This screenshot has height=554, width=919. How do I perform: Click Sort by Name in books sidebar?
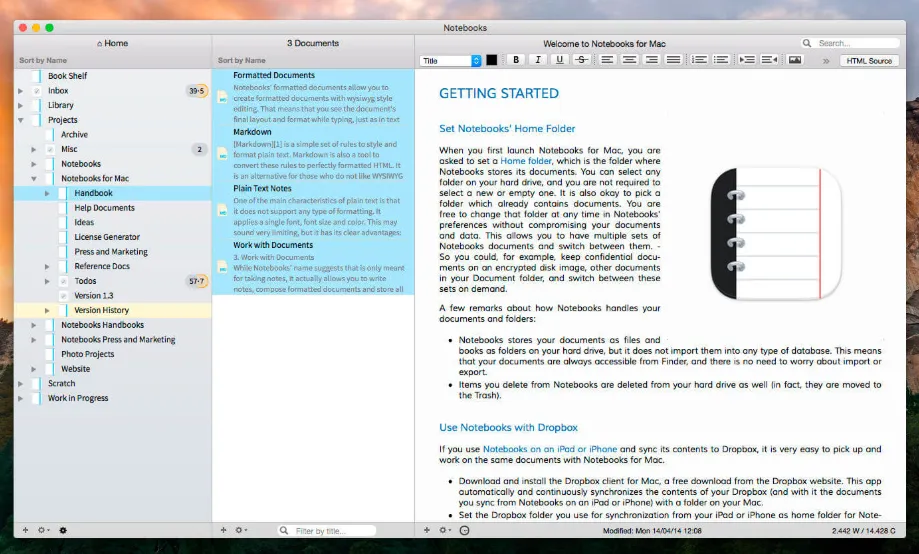click(x=43, y=60)
